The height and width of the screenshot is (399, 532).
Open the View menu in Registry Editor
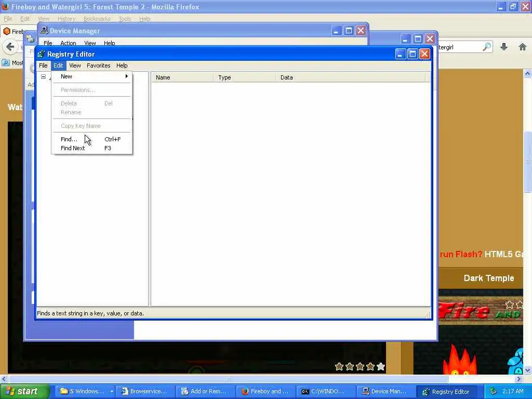click(75, 65)
